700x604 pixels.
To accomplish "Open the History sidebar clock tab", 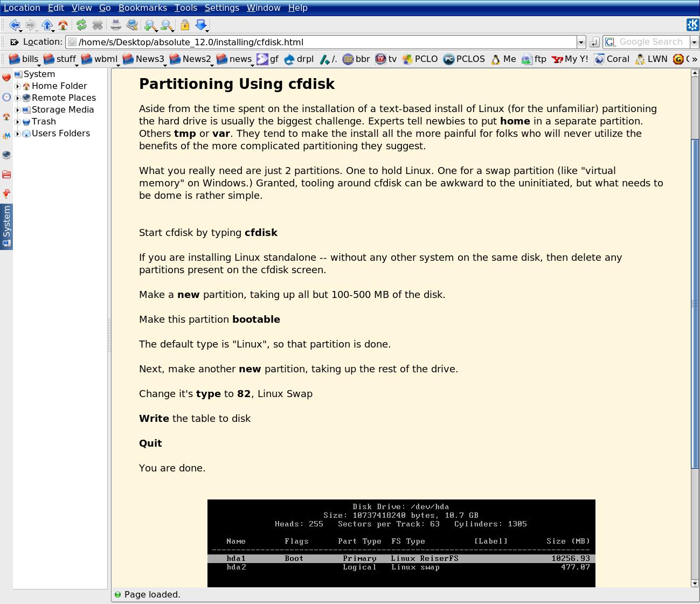I will pyautogui.click(x=6, y=97).
